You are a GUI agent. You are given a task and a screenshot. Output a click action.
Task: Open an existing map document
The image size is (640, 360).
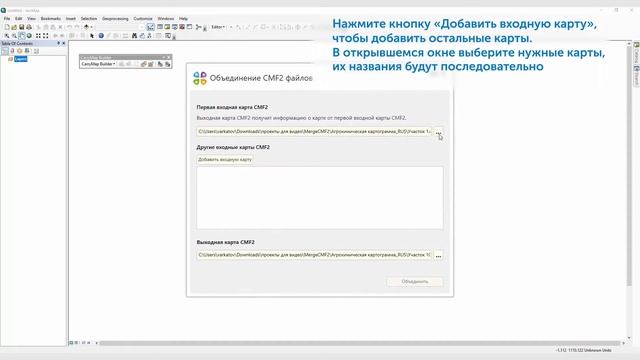14,27
